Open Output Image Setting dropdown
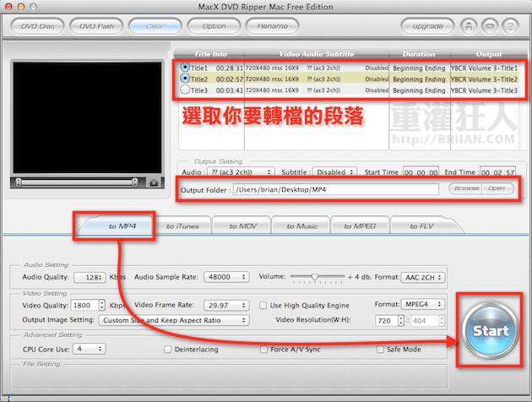 coord(174,320)
